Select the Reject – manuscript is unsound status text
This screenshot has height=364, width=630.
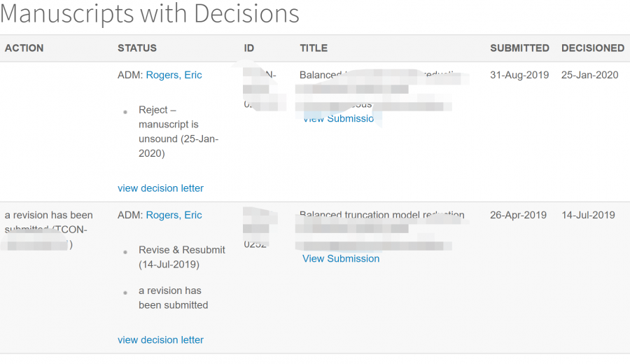tap(178, 132)
